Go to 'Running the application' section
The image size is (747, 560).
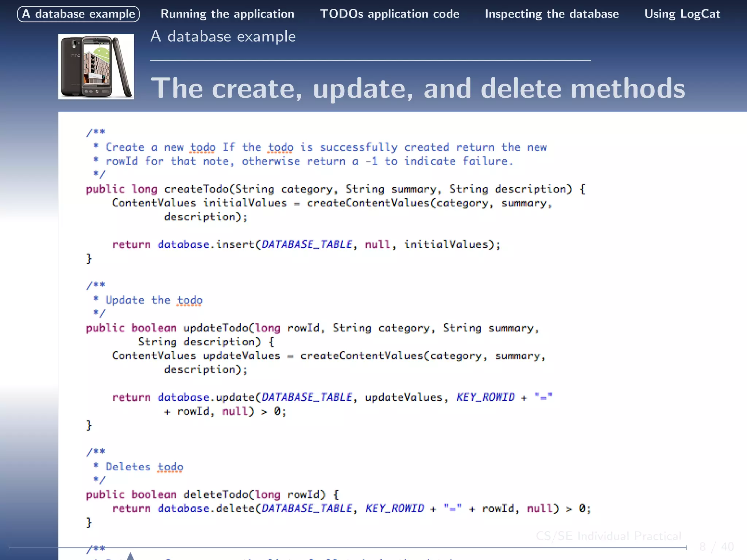227,14
